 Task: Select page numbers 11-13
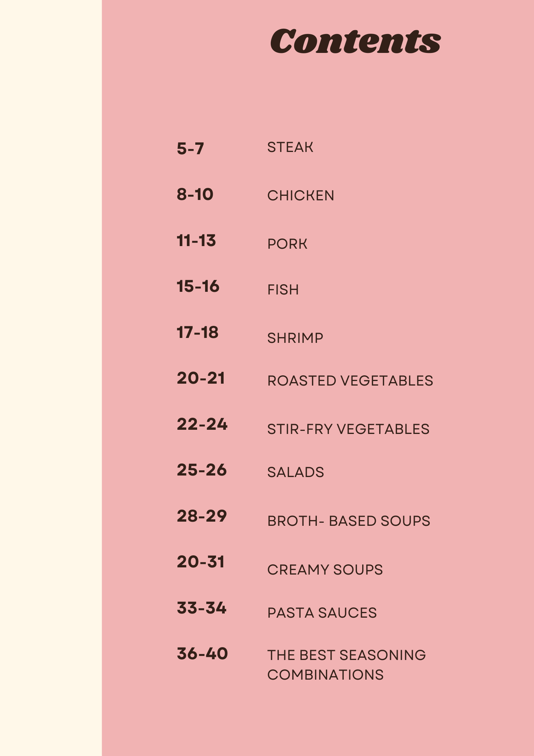click(196, 240)
